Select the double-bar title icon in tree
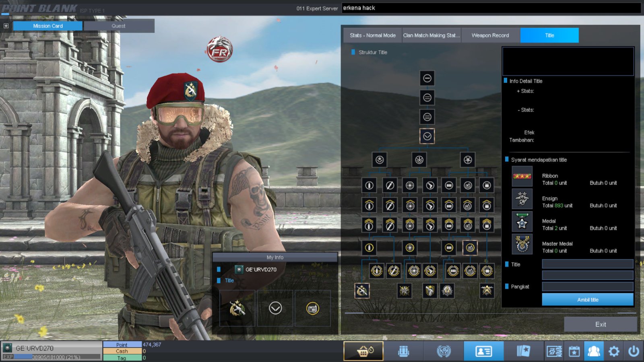Viewport: 644px width, 362px height. (x=427, y=97)
